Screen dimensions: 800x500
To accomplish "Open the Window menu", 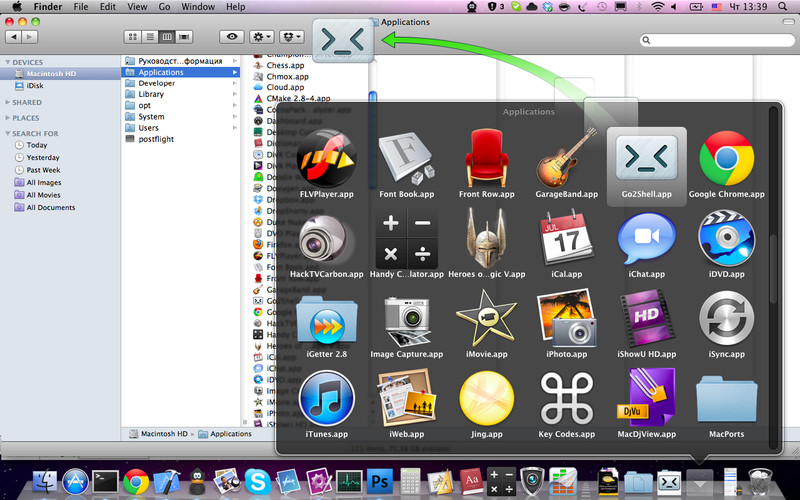I will tap(198, 7).
